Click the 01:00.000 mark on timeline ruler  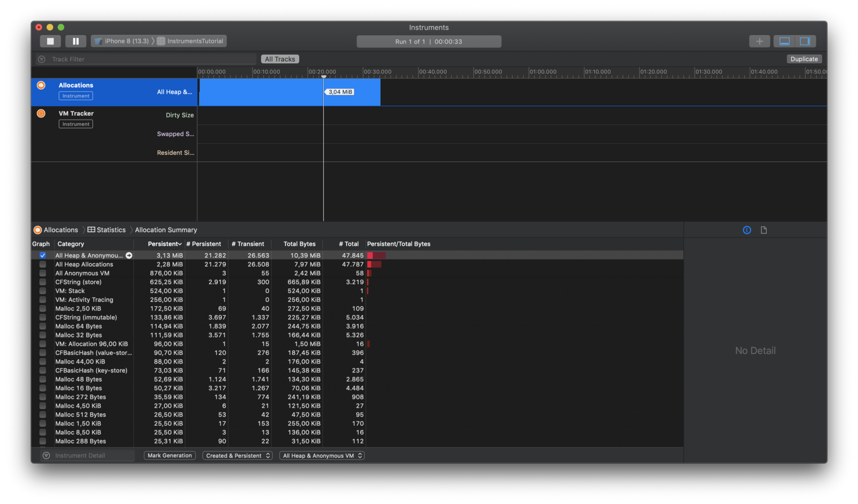click(x=543, y=71)
